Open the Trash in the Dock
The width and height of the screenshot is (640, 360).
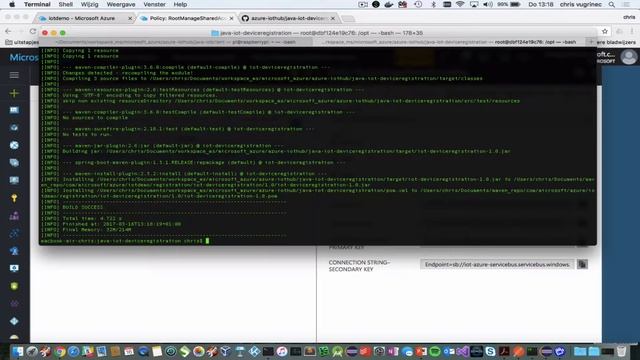(621, 352)
